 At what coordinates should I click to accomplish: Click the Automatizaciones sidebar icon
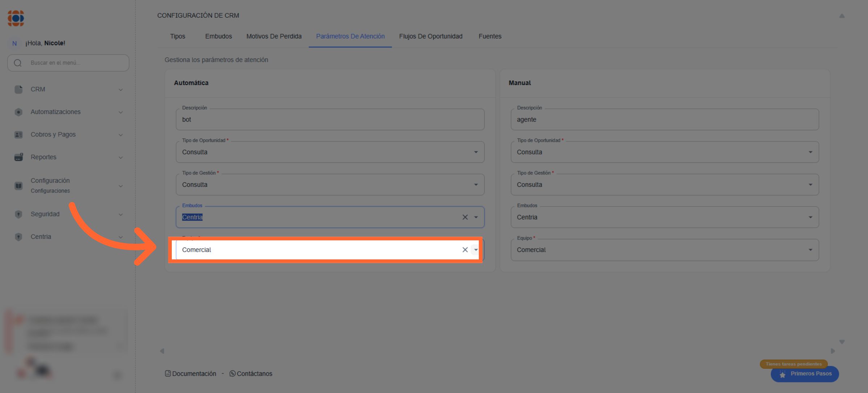coord(18,112)
